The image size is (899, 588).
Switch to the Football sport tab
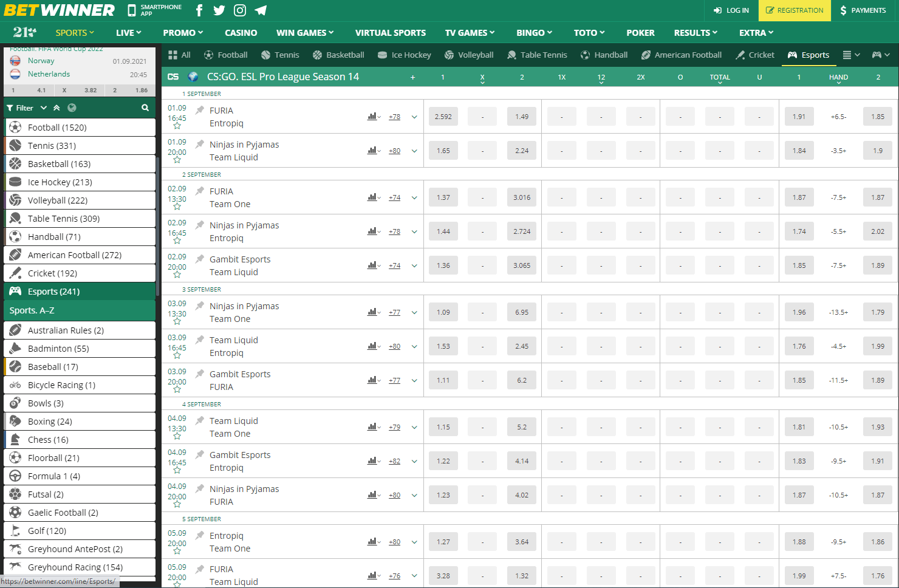click(225, 55)
